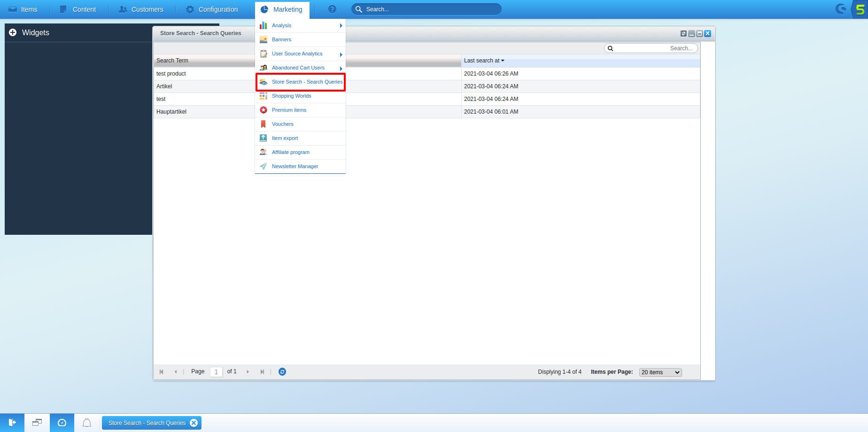The width and height of the screenshot is (868, 432).
Task: Open the Items per Page dropdown
Action: pos(660,372)
